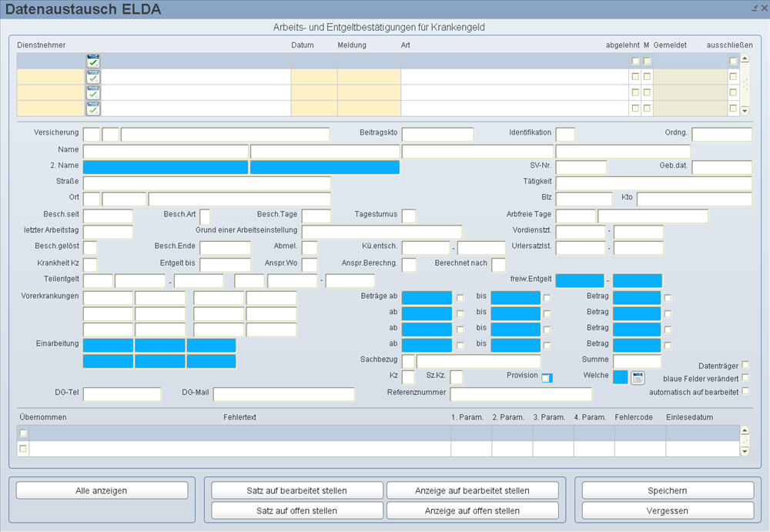Viewport: 770px width, 532px height.
Task: Click into the Straße field
Action: [x=206, y=183]
